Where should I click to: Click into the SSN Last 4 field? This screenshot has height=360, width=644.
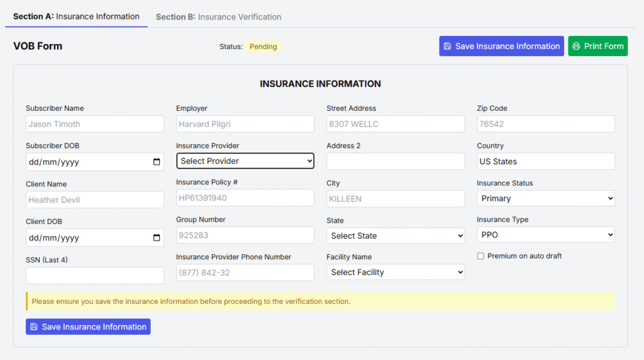[x=94, y=276]
